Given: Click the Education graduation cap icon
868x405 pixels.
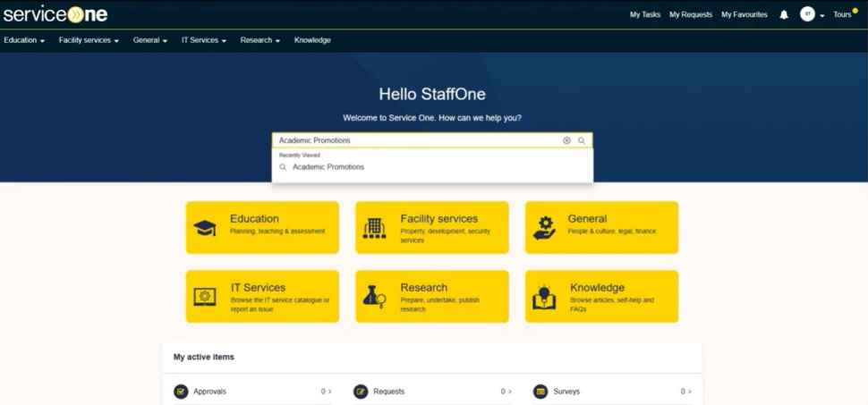Looking at the screenshot, I should click(x=204, y=227).
